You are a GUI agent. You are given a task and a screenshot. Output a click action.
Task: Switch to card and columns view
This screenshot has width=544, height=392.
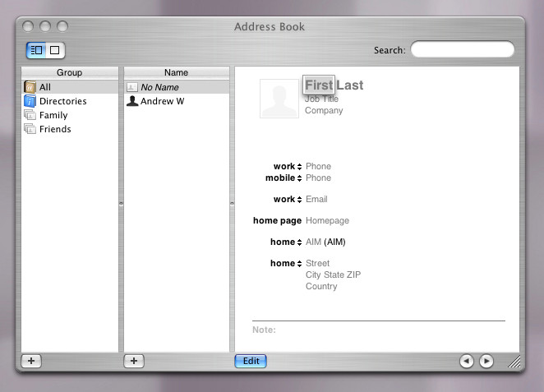pos(36,50)
